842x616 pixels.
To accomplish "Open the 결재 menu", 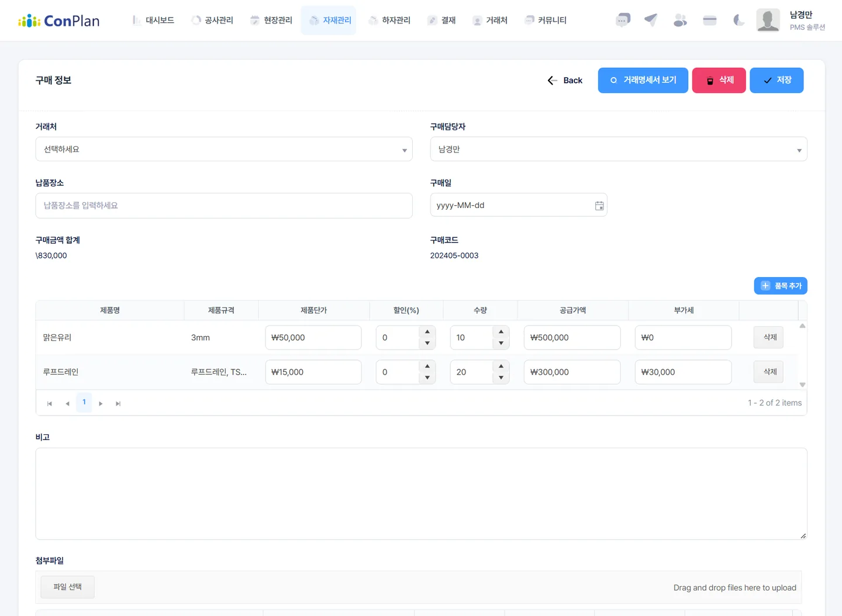I will click(441, 20).
